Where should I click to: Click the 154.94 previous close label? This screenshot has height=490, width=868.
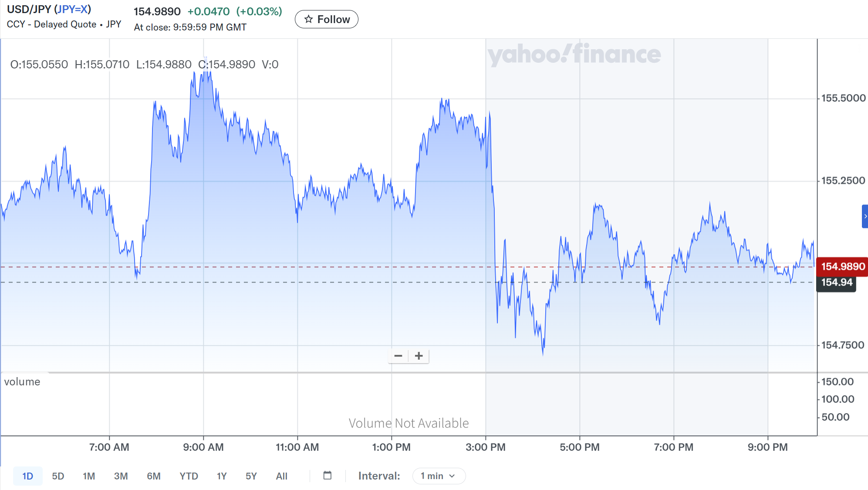click(836, 282)
